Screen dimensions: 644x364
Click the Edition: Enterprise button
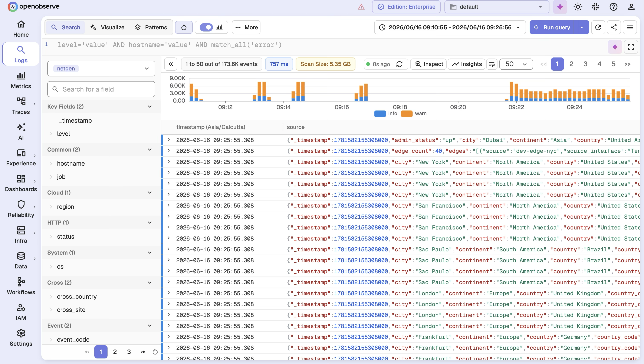point(406,7)
